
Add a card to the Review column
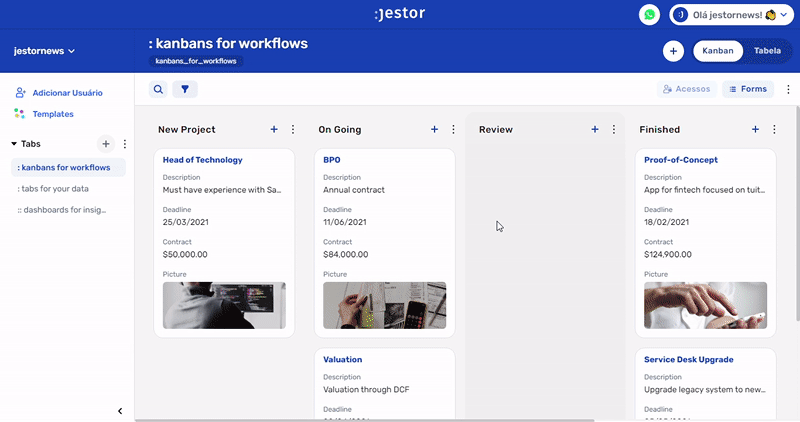click(595, 130)
